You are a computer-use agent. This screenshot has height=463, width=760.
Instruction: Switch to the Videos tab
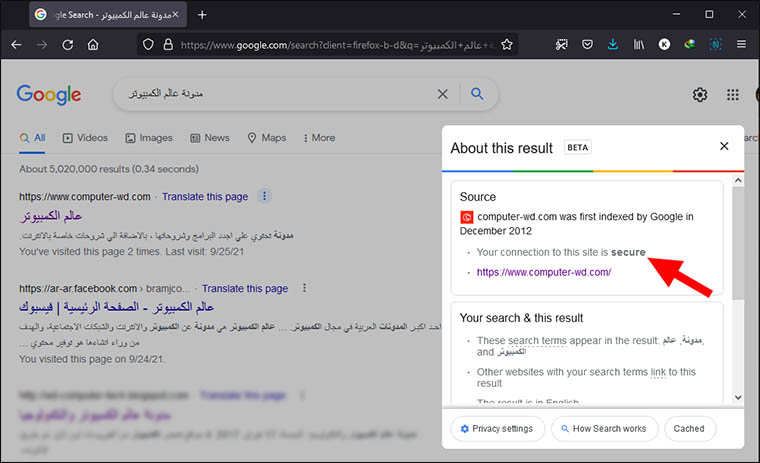[85, 138]
